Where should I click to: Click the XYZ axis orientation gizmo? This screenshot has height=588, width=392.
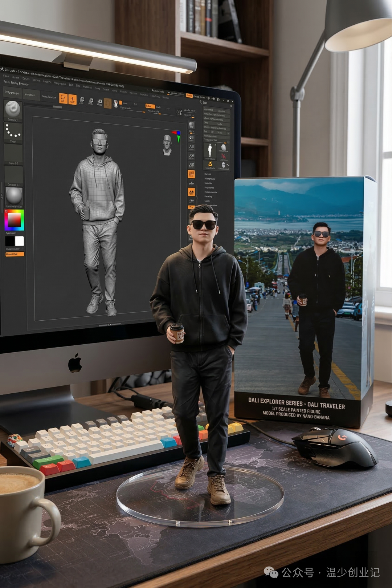click(177, 135)
